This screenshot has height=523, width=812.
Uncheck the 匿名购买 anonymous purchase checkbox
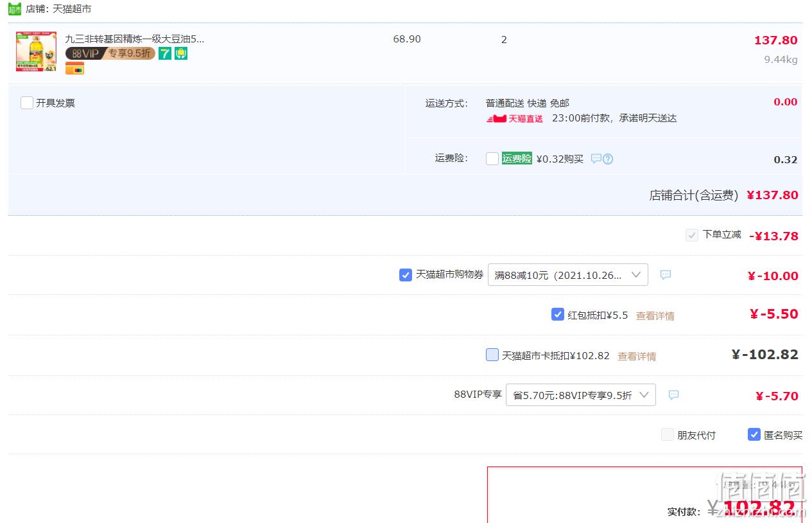(x=754, y=434)
